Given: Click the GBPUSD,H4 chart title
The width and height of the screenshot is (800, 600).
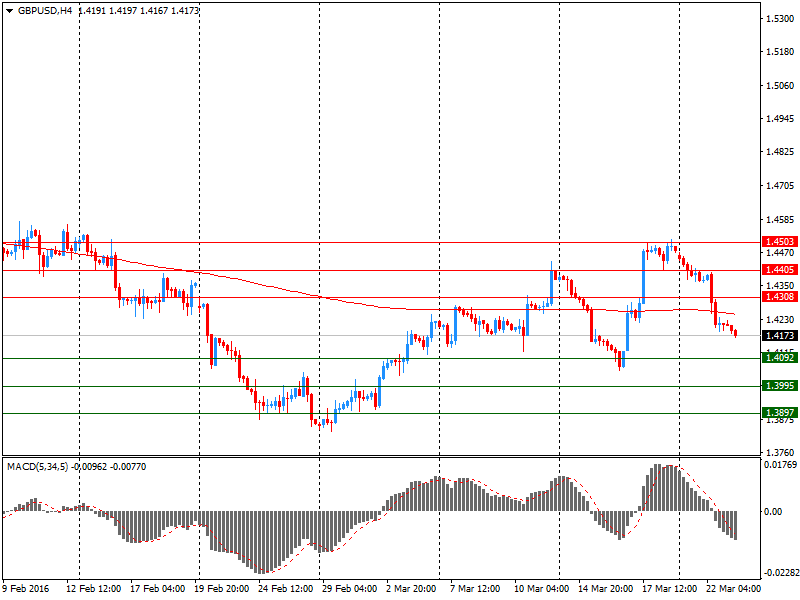Looking at the screenshot, I should pyautogui.click(x=45, y=11).
